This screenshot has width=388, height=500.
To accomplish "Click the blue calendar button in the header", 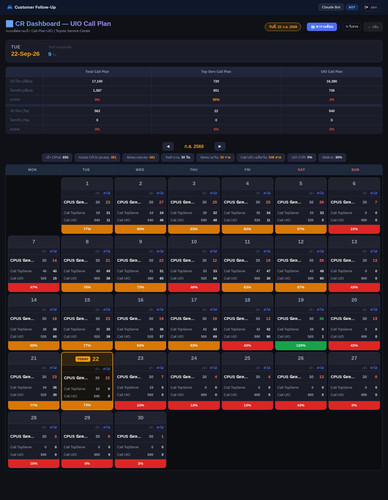I will [x=322, y=27].
